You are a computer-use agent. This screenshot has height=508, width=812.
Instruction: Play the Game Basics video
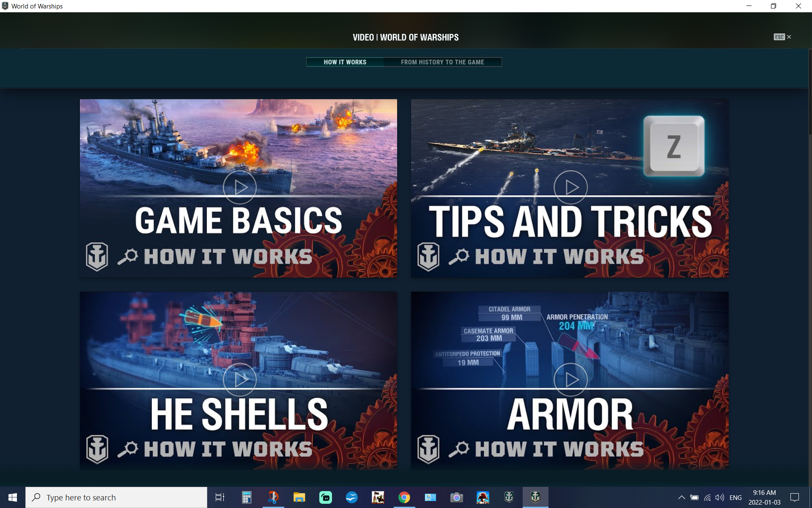pyautogui.click(x=239, y=187)
